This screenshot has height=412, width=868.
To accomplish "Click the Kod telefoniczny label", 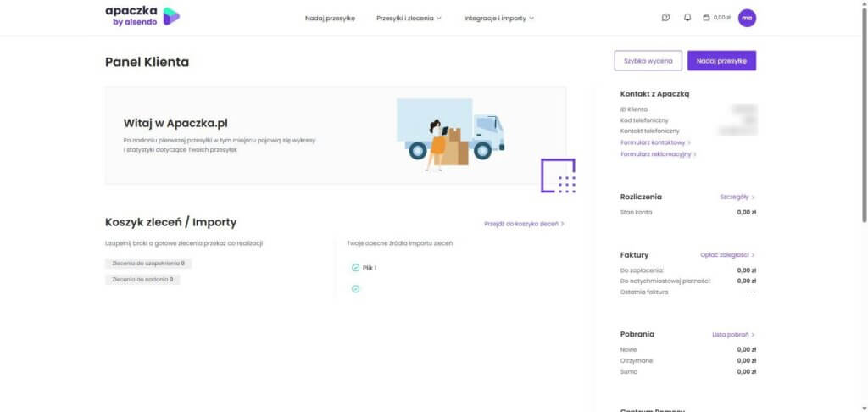I will [644, 120].
